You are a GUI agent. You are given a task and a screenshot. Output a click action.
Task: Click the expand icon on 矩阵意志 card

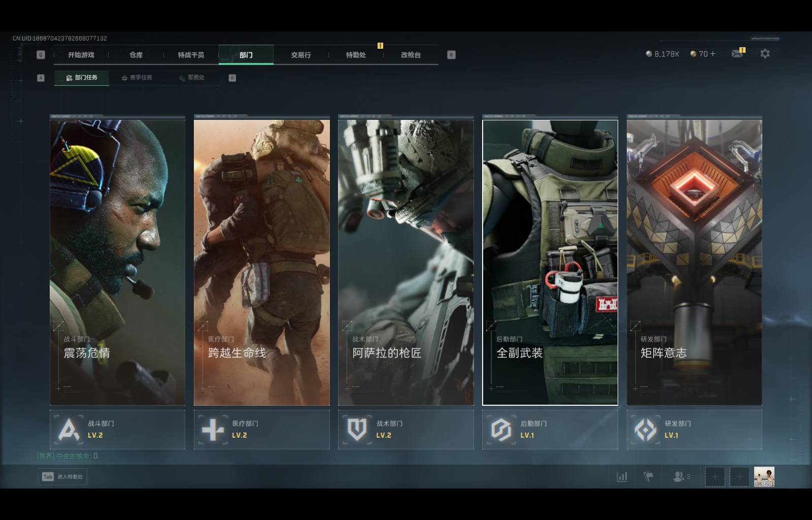pos(635,326)
